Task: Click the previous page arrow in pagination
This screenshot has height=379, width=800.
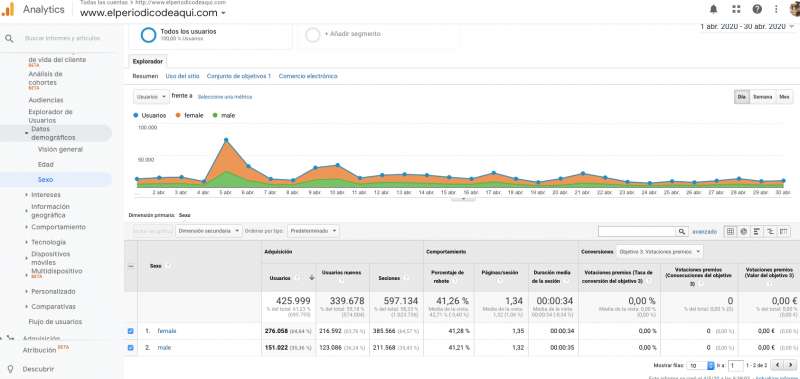Action: 778,365
